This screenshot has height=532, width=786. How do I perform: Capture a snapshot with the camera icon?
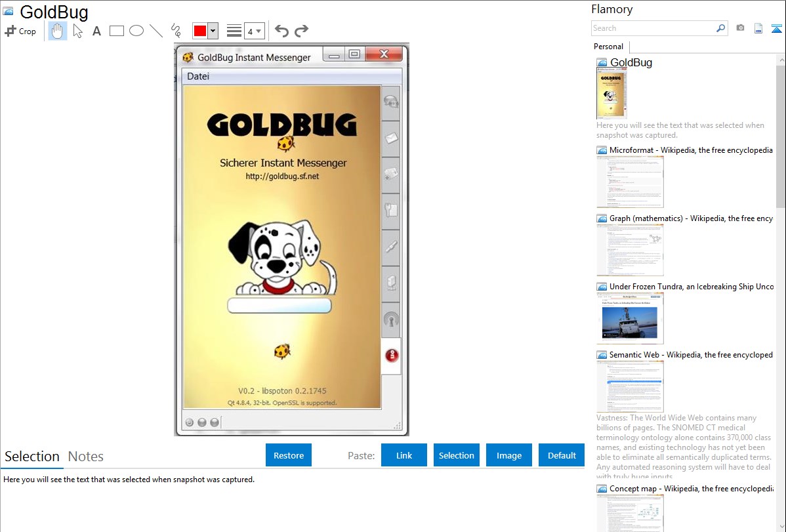[x=740, y=28]
